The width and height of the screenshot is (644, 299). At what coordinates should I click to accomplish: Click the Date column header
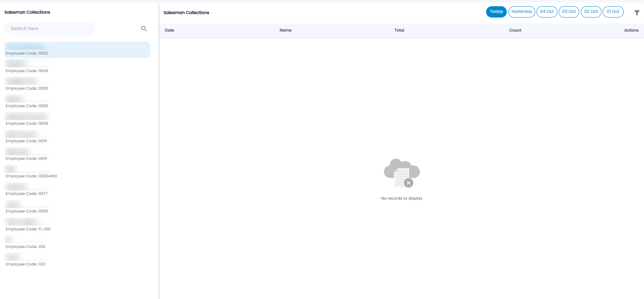coord(170,30)
